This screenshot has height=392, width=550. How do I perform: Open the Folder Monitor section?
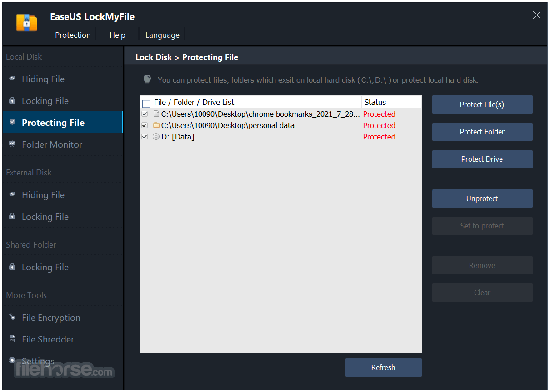pyautogui.click(x=63, y=144)
